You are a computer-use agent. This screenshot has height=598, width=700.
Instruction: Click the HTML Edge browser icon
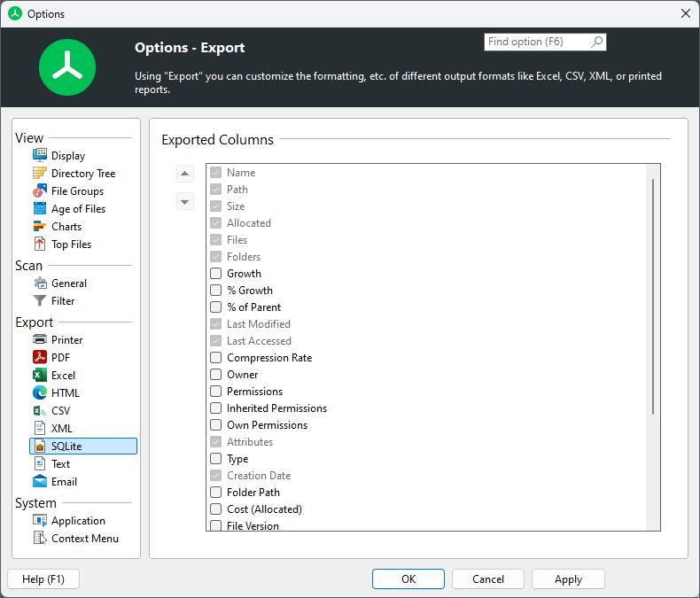pos(40,393)
